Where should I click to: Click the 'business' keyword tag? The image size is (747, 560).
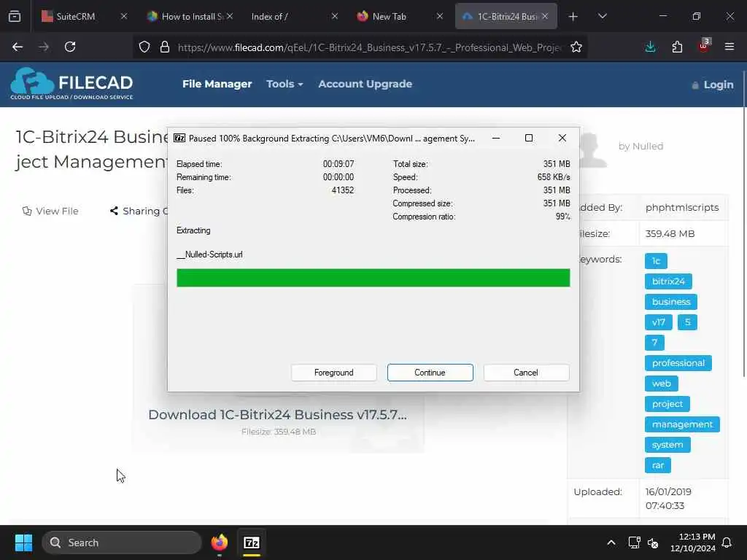pyautogui.click(x=671, y=302)
